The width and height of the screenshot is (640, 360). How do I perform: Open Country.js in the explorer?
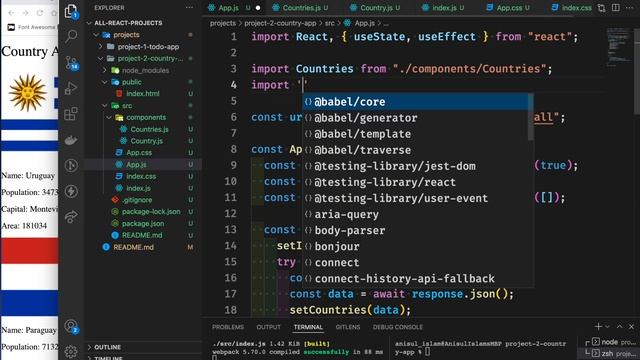point(147,141)
